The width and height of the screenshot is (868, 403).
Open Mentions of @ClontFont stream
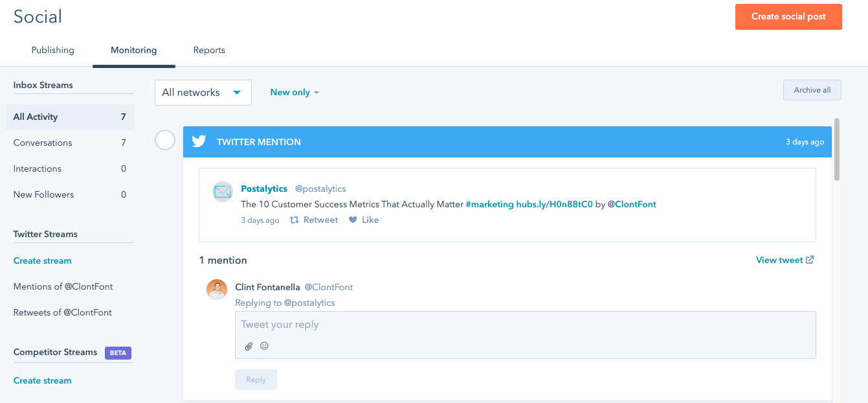point(63,286)
